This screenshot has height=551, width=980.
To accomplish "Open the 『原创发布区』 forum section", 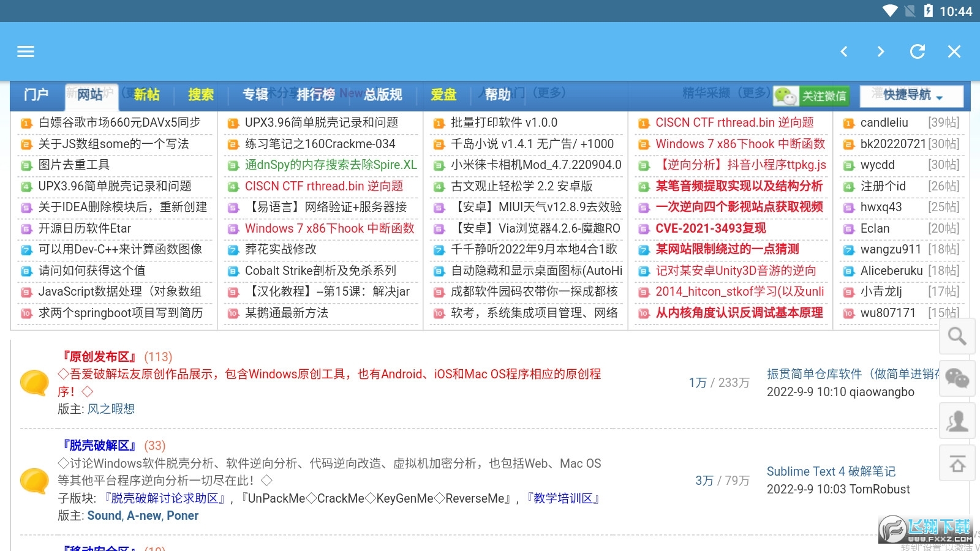I will (99, 357).
